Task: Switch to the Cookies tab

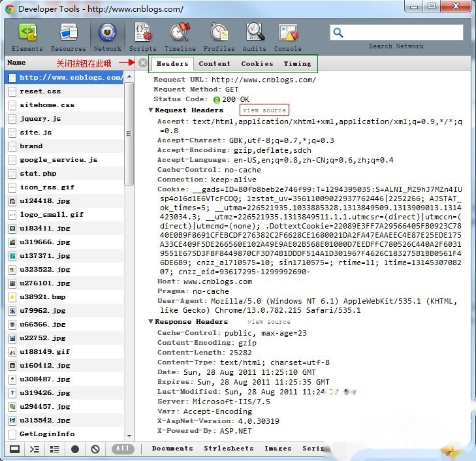Action: (x=257, y=64)
